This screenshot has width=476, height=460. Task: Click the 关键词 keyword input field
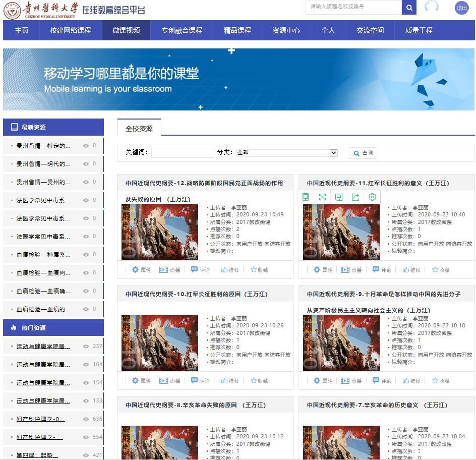(x=182, y=153)
